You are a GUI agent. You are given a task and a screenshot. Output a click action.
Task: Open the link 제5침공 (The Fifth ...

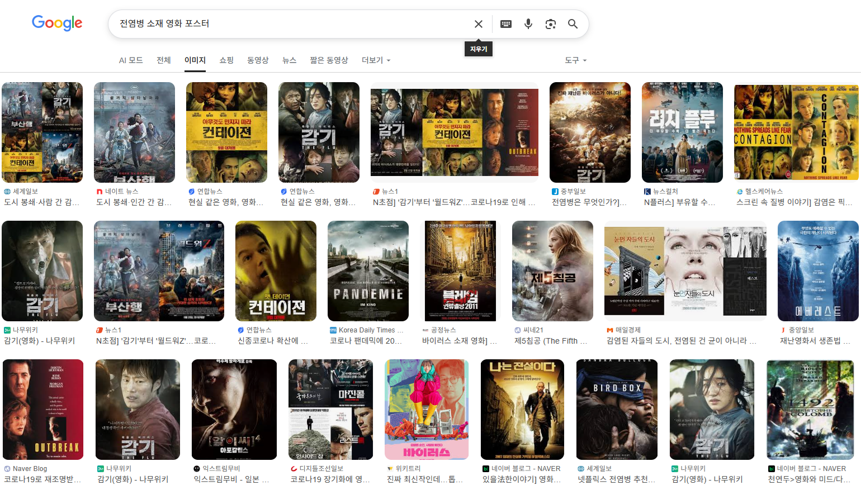coord(551,340)
